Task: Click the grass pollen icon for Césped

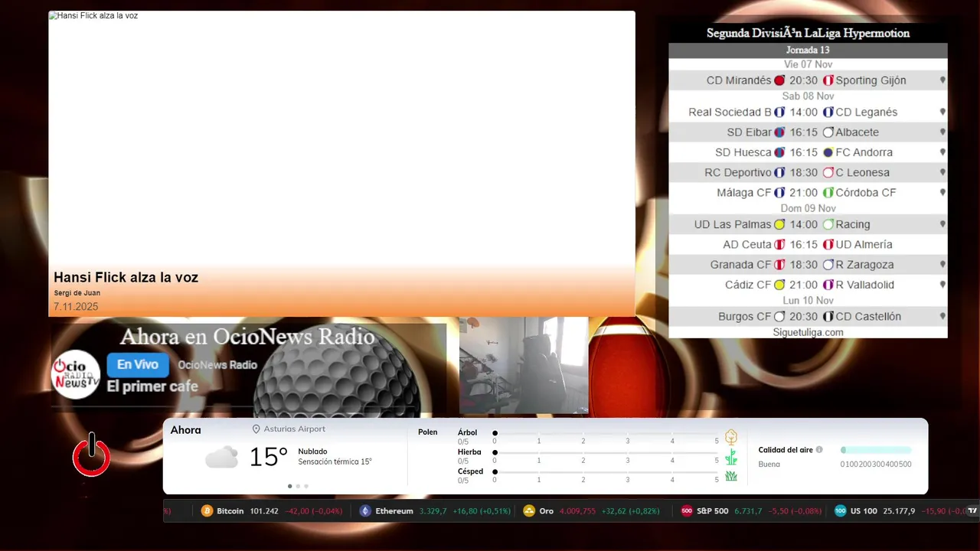Action: coord(731,476)
